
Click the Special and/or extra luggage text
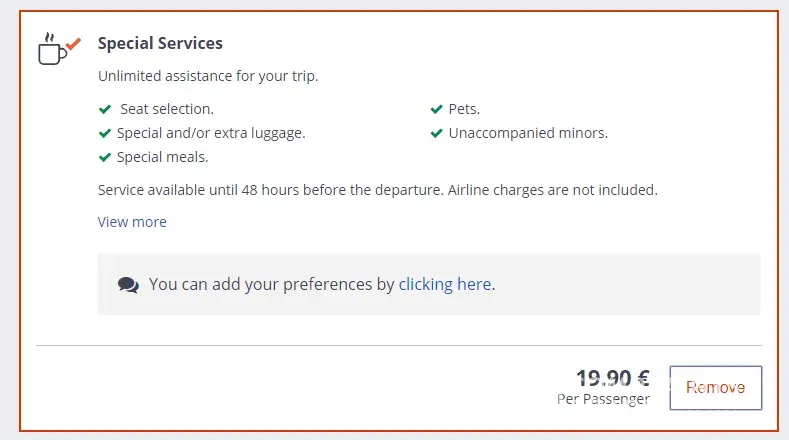pos(211,133)
